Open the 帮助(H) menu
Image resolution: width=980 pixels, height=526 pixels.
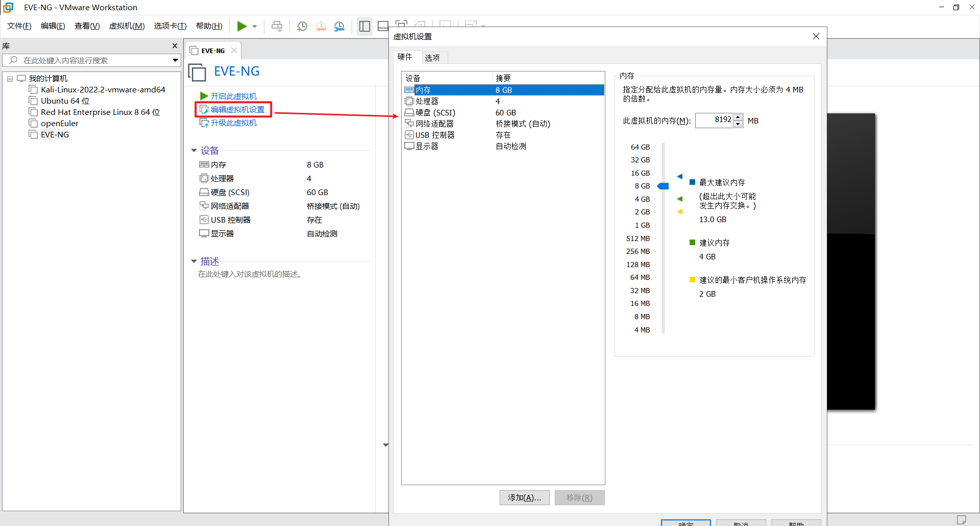coord(209,26)
